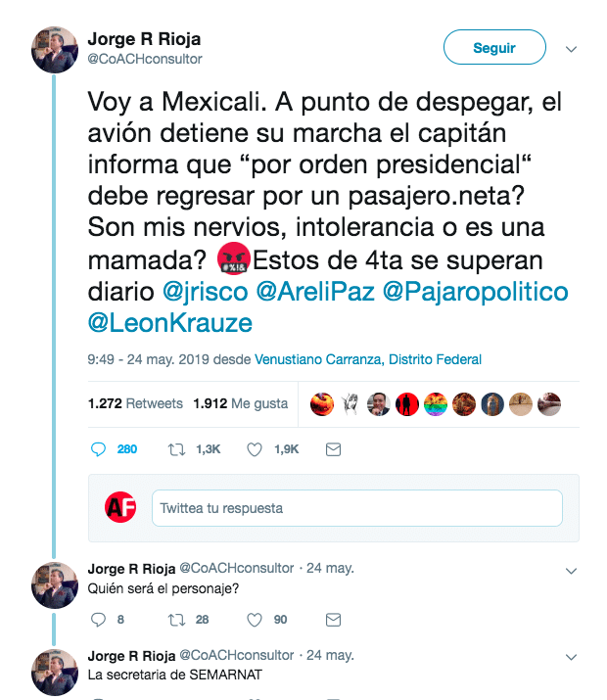Click the 'Twittea tu respuesta' reply field
Viewport: 607px width, 700px height.
pyautogui.click(x=357, y=508)
